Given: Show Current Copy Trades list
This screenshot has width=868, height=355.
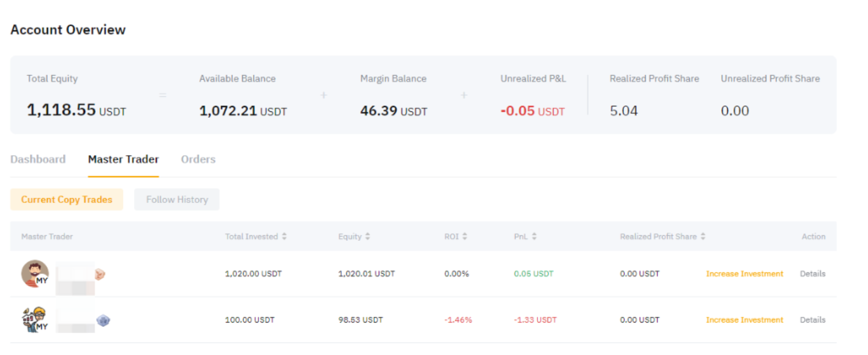Looking at the screenshot, I should (66, 200).
